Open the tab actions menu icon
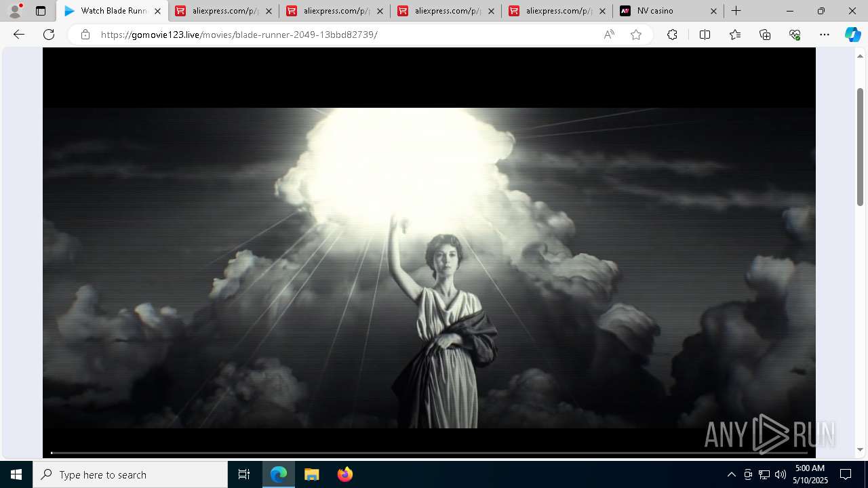 point(41,11)
